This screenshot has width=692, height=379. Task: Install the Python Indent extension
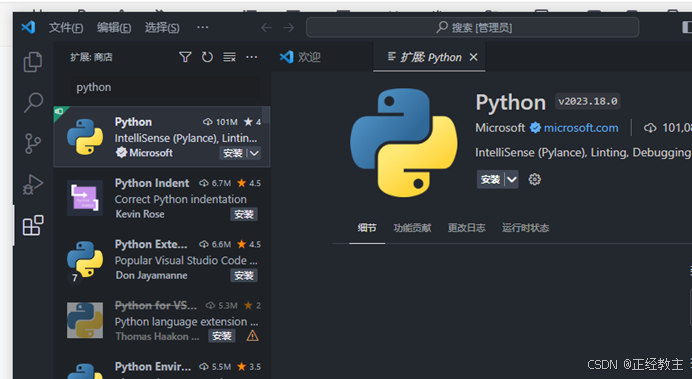[x=244, y=214]
